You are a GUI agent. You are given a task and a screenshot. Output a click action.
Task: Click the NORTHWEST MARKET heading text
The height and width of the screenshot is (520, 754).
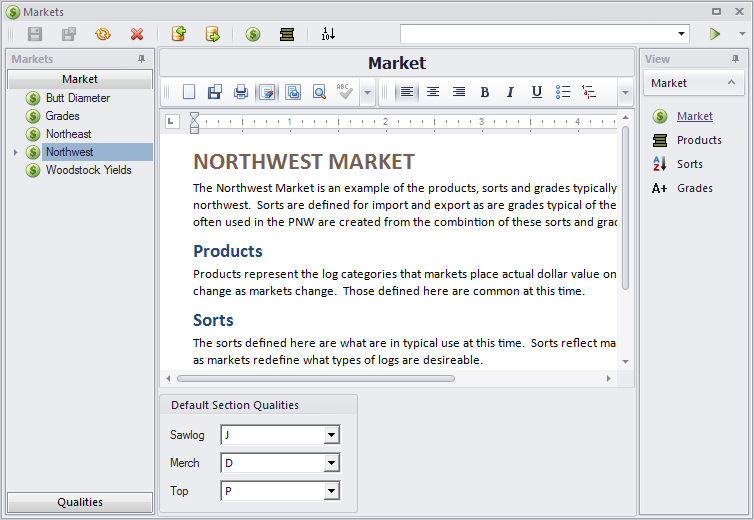304,162
